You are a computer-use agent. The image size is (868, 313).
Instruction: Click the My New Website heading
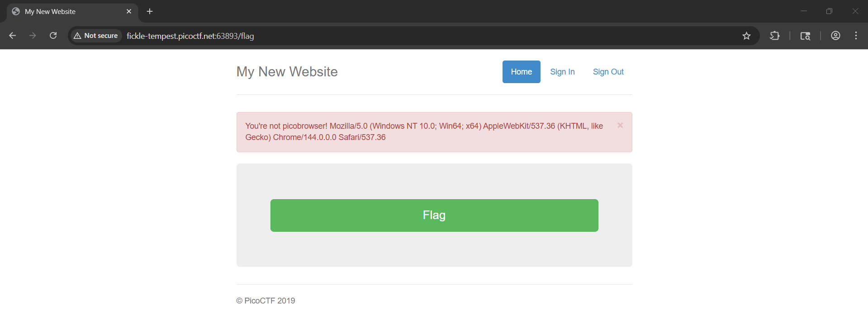click(x=287, y=72)
